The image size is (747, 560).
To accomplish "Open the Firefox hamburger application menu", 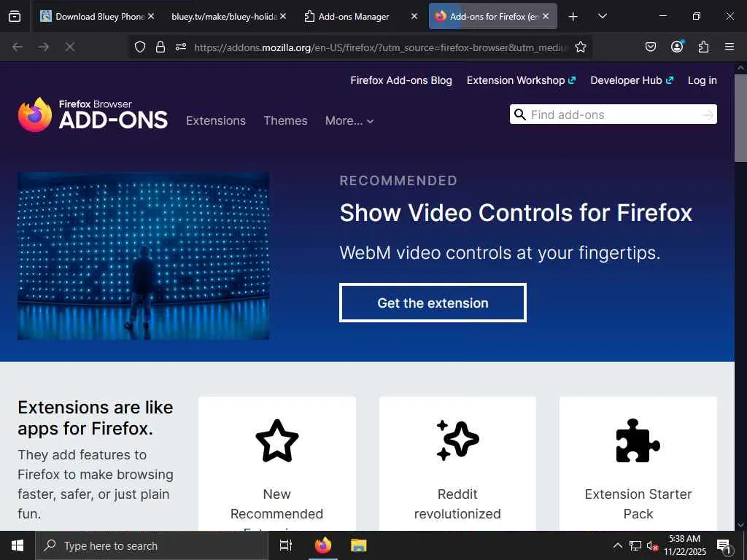I will point(729,47).
